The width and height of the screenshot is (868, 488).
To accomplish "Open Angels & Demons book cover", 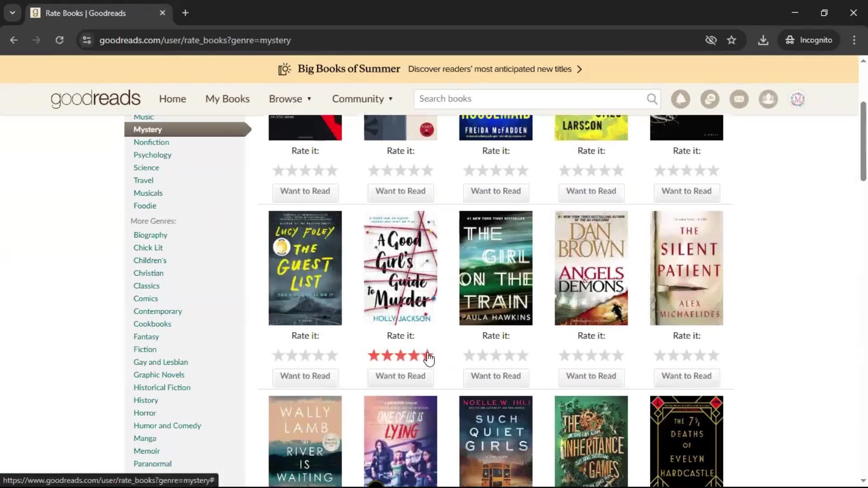I will (591, 268).
